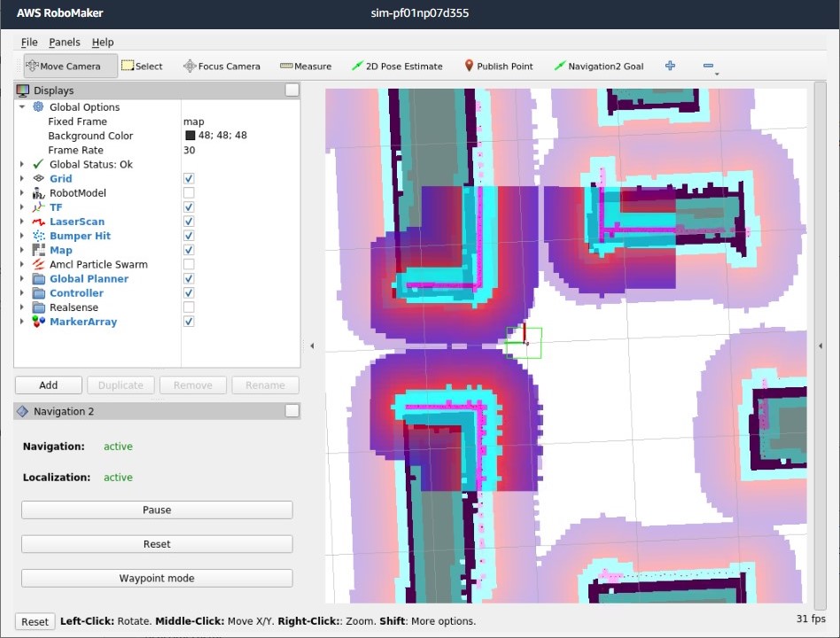Choose the Focus Camera tool icon

click(190, 66)
